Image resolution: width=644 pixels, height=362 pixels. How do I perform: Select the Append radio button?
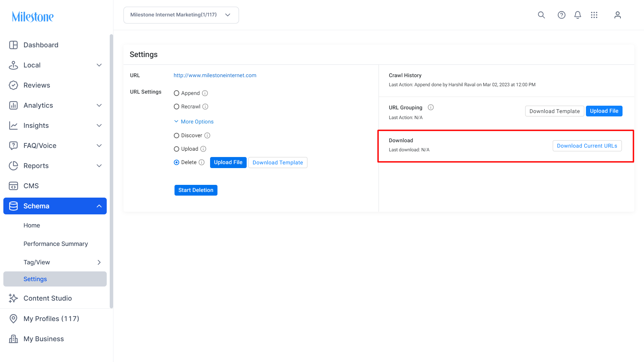coord(177,93)
